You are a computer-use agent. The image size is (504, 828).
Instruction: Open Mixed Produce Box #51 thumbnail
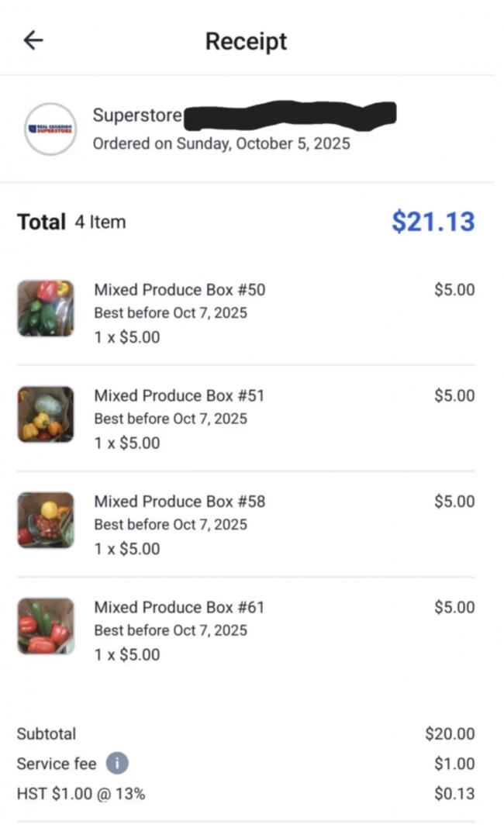coord(46,414)
